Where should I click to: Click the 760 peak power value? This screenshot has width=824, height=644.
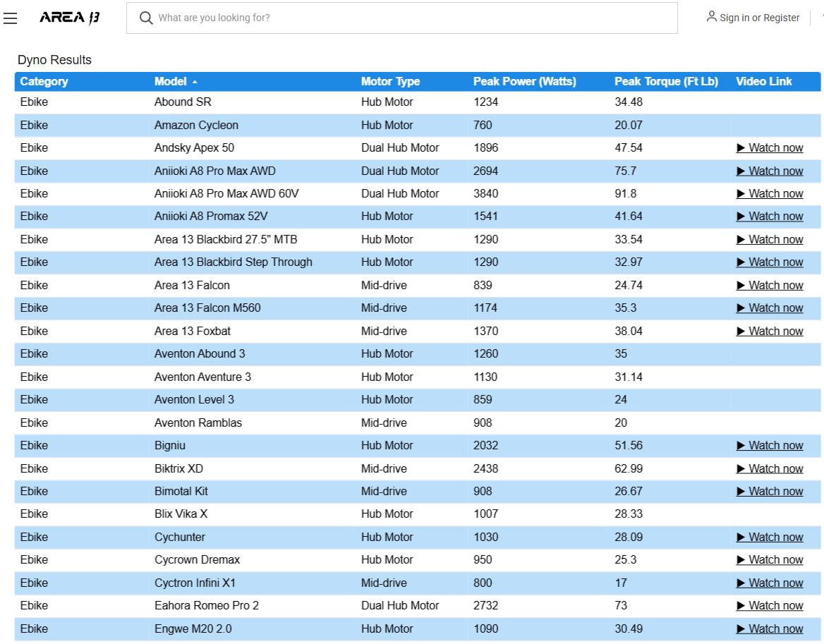click(x=483, y=125)
